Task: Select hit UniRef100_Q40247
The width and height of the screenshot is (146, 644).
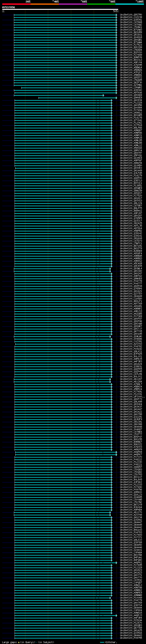Action: 131,273
